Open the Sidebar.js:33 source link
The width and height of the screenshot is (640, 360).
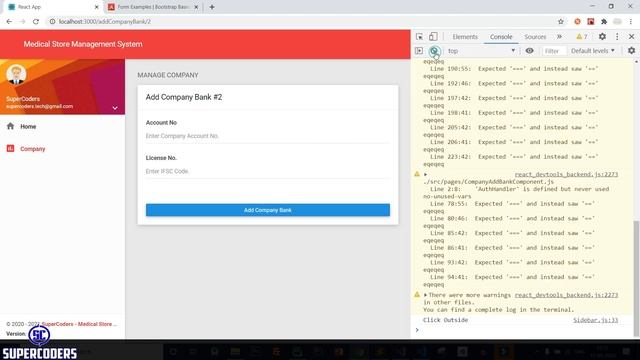click(x=596, y=320)
